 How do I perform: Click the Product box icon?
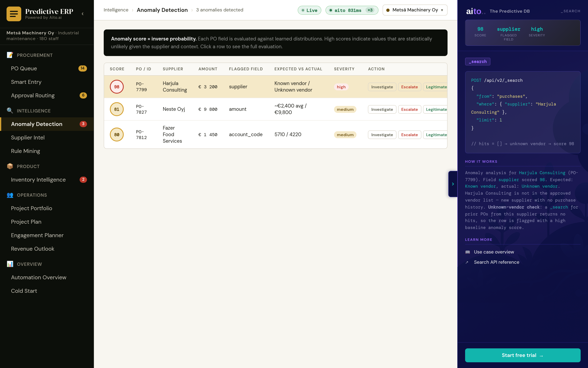pyautogui.click(x=10, y=166)
